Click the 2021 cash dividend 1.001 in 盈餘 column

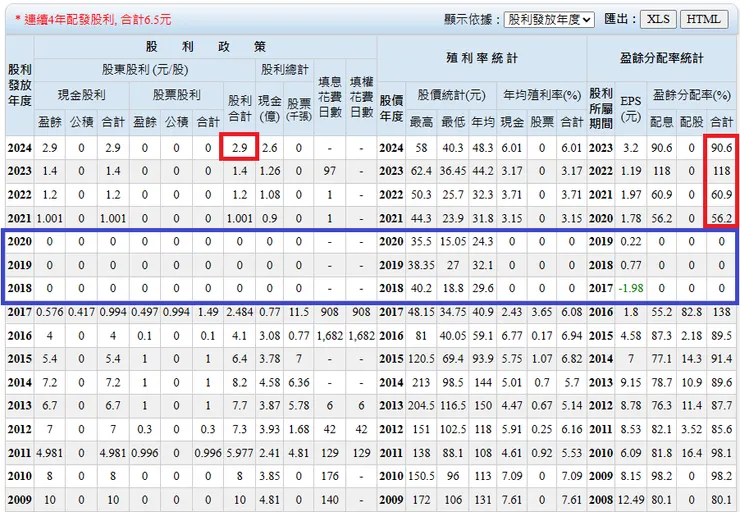(50, 218)
